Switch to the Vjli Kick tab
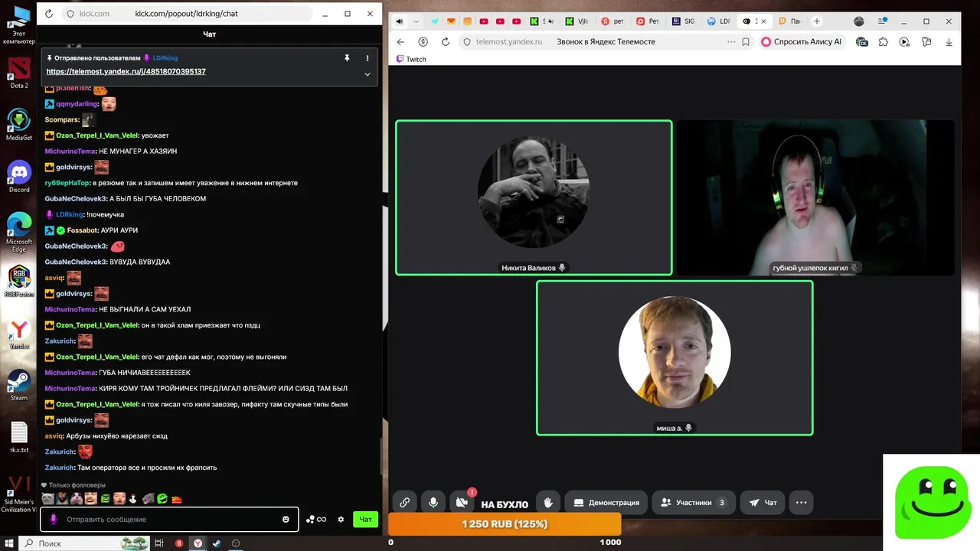This screenshot has height=551, width=980. pyautogui.click(x=577, y=21)
